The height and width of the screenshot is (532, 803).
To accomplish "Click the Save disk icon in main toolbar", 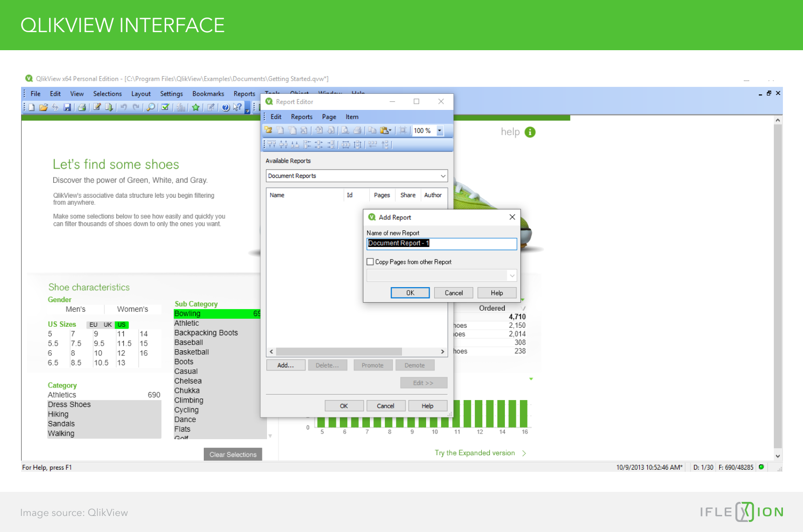I will pos(67,107).
